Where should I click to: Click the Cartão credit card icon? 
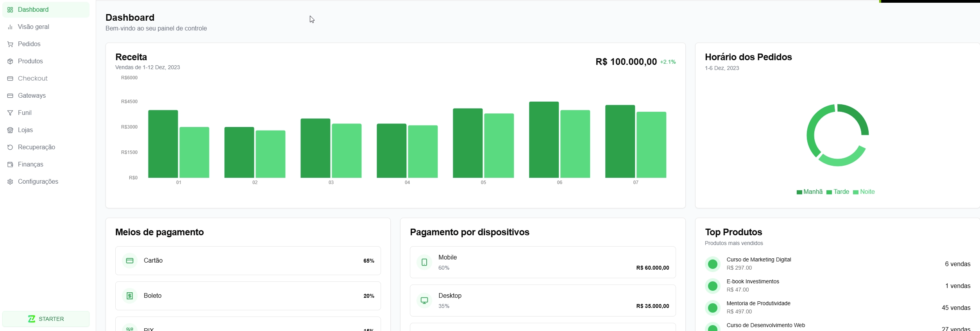[130, 261]
